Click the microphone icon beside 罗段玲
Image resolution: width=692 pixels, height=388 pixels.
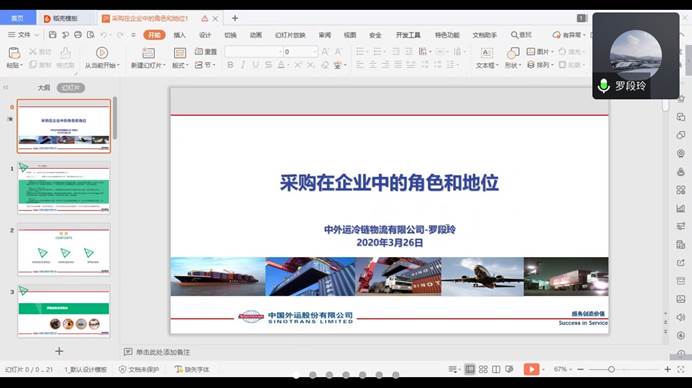(603, 85)
